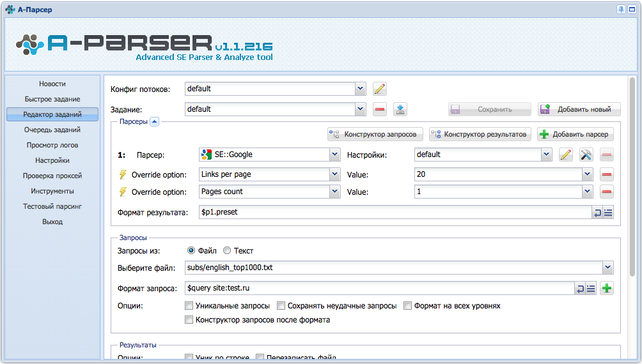642x364 pixels.
Task: Click Добавить парсер button
Action: click(575, 134)
